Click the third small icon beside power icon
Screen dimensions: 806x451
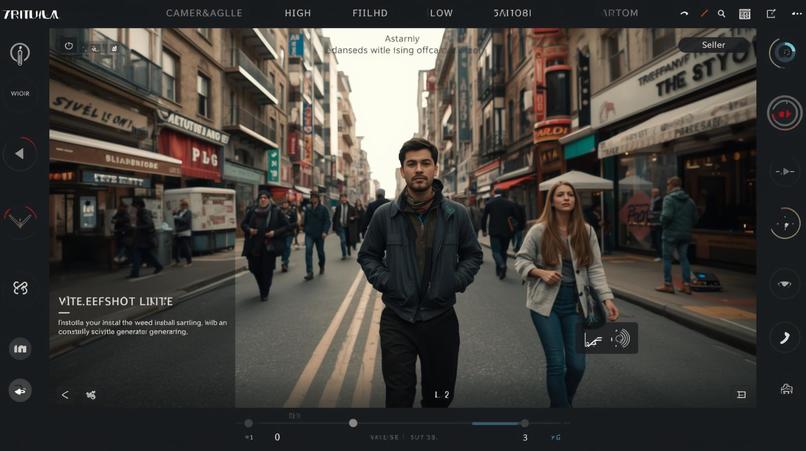[114, 48]
